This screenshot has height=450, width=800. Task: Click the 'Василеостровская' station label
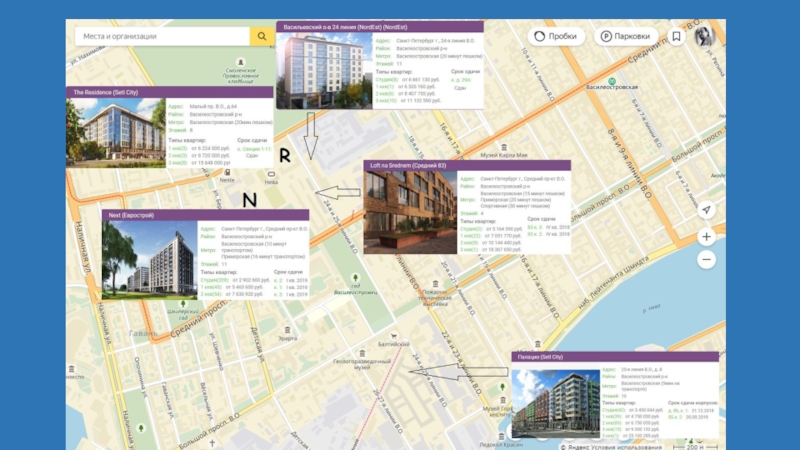pyautogui.click(x=612, y=87)
